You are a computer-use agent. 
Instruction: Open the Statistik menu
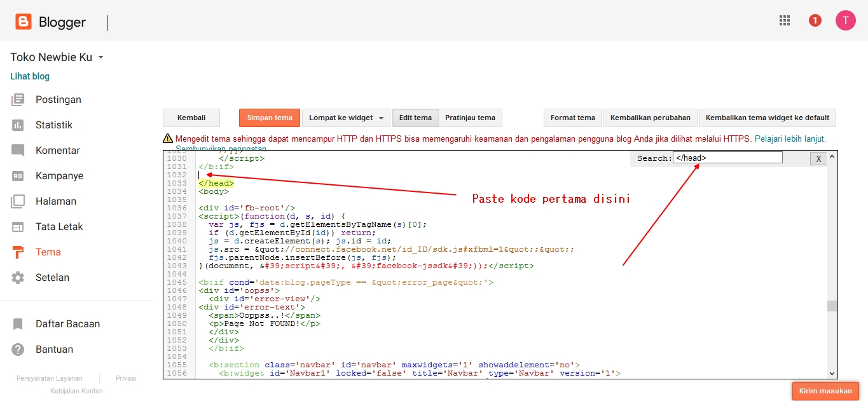(x=54, y=125)
